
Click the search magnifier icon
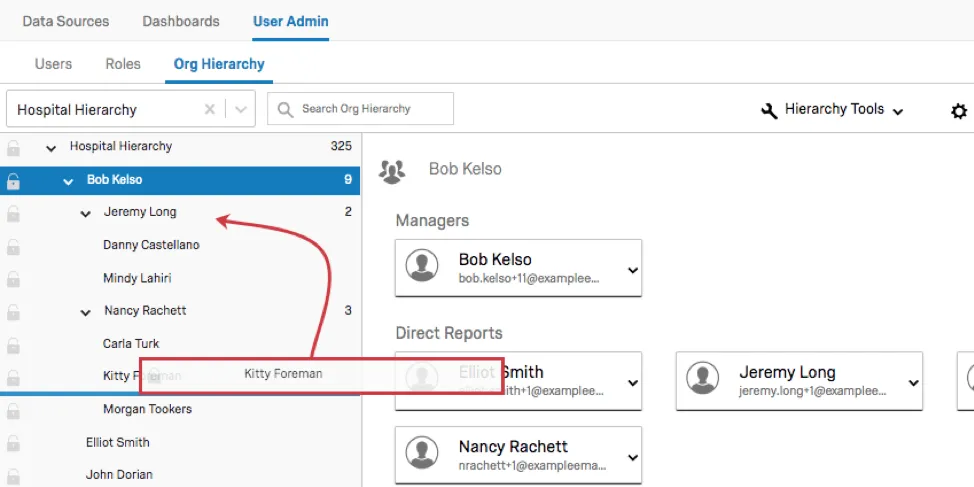pos(286,109)
